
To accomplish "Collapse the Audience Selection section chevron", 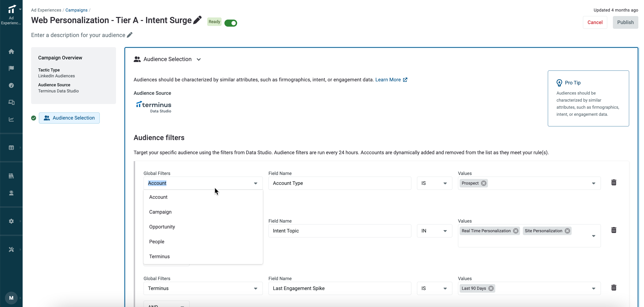I will pos(199,59).
